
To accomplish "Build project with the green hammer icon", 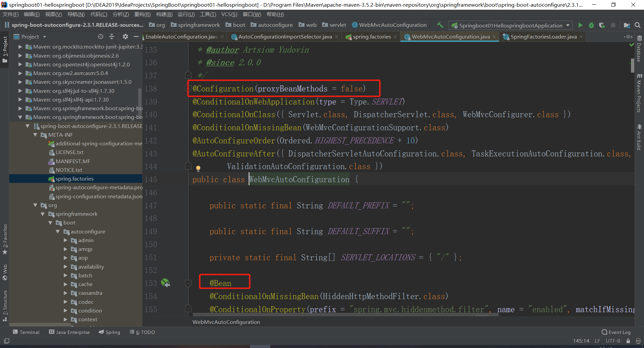I will tap(440, 25).
